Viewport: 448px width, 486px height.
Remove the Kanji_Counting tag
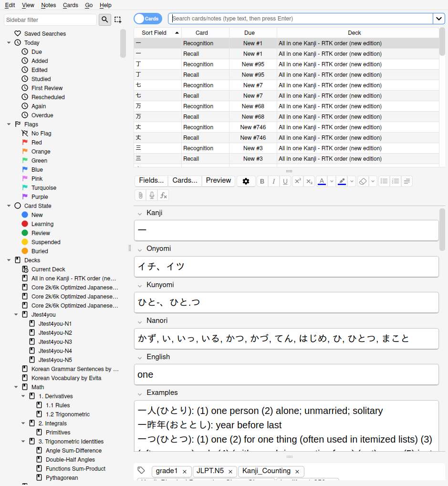297,471
